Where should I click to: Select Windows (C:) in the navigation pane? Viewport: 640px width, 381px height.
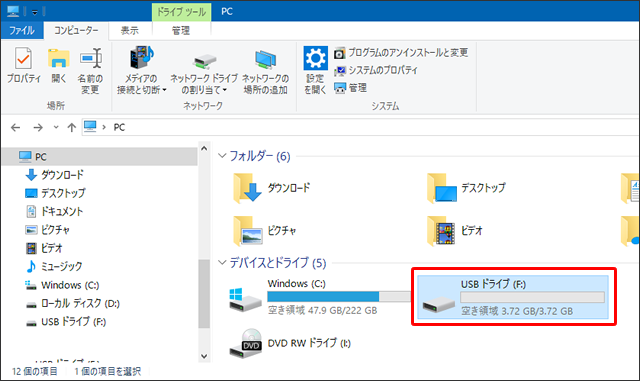tap(62, 285)
